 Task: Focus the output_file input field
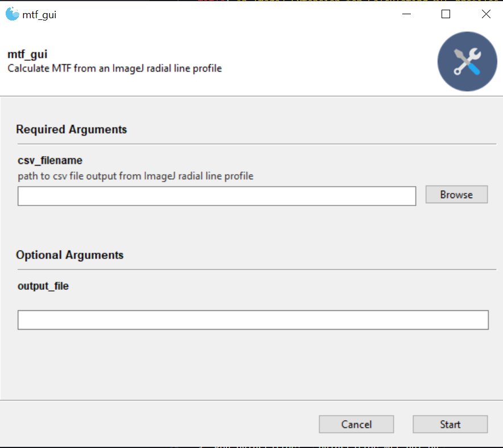[x=253, y=320]
